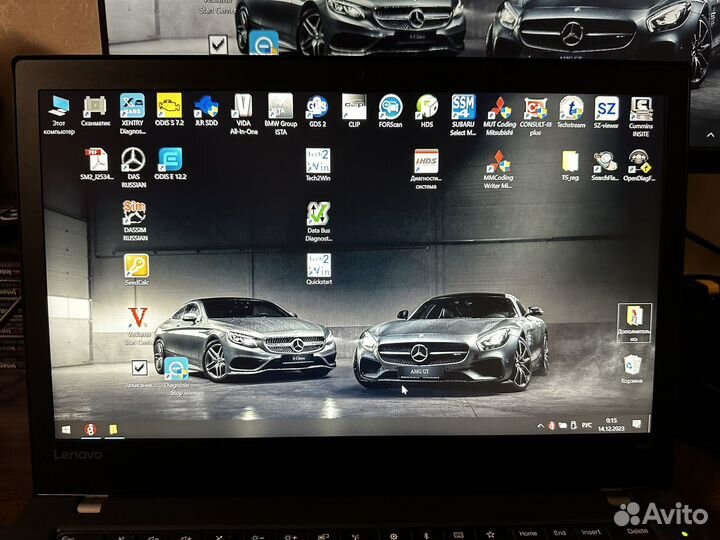Launch the Сканматик shortcut
This screenshot has width=720, height=540.
point(95,111)
